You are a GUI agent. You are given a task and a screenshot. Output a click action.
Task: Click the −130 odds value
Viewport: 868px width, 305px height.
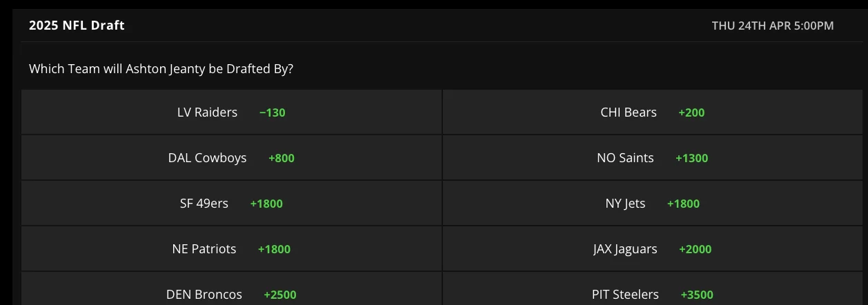pyautogui.click(x=273, y=112)
